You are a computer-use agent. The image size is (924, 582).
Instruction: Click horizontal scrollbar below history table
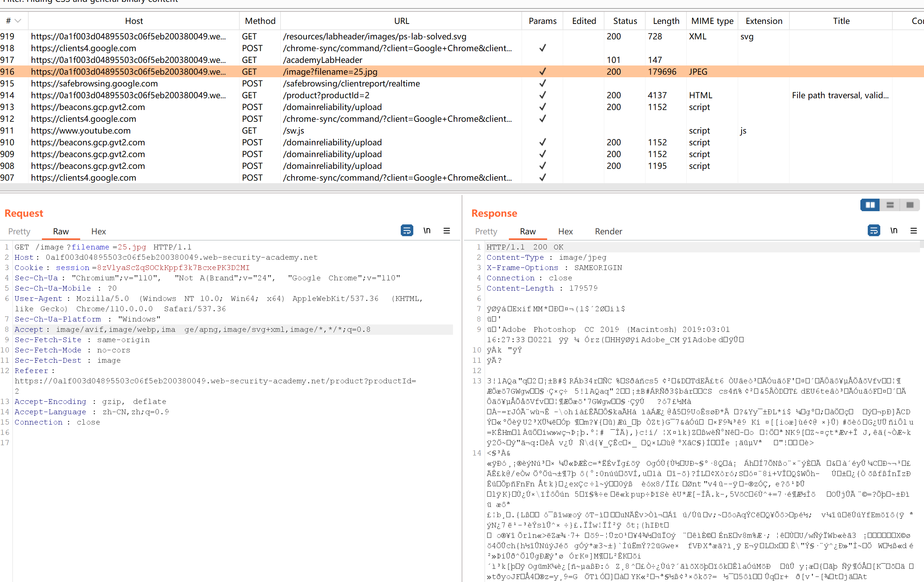coord(460,187)
